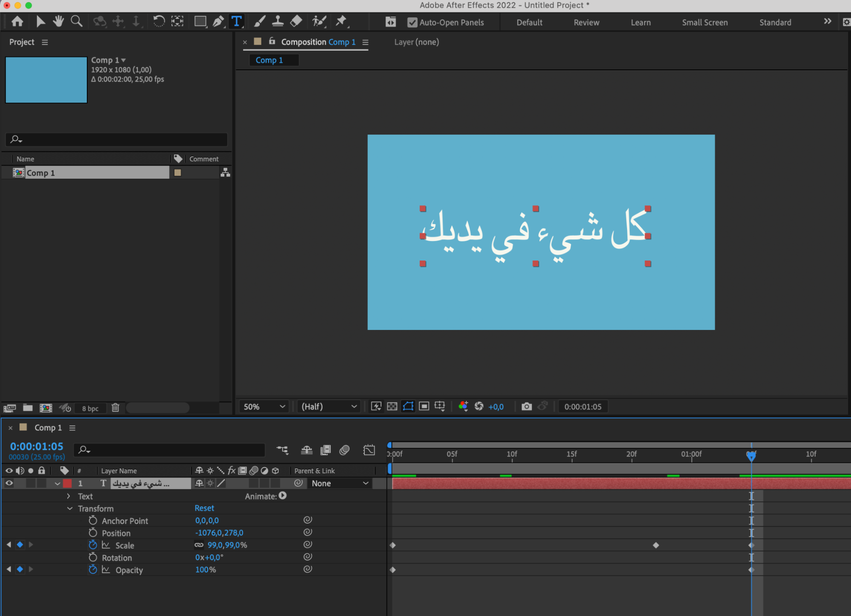Click the red label color swatch of layer 1
Screen dimensions: 851x616
[x=67, y=483]
